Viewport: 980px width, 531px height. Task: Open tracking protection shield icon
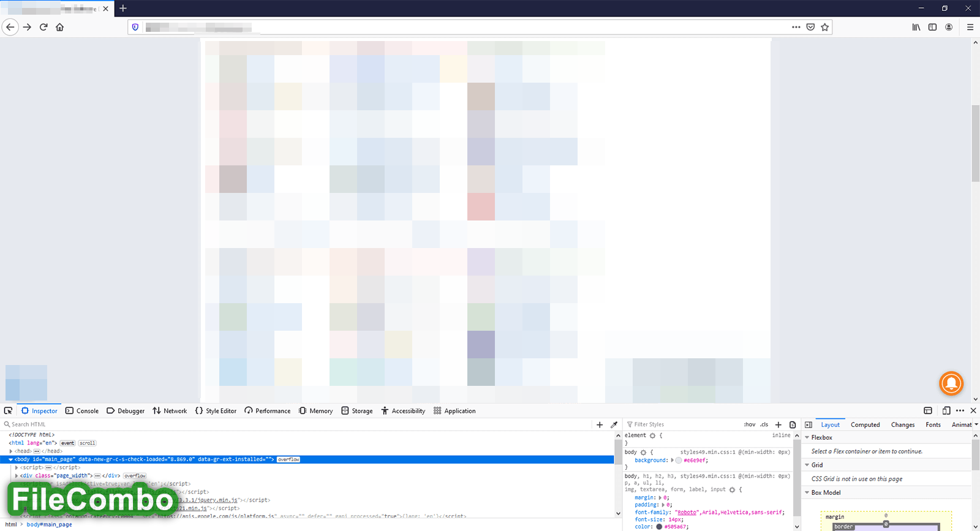(x=135, y=27)
